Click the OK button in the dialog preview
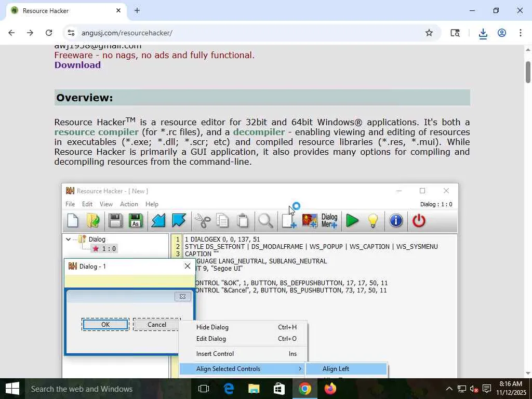This screenshot has height=399, width=532. [105, 324]
